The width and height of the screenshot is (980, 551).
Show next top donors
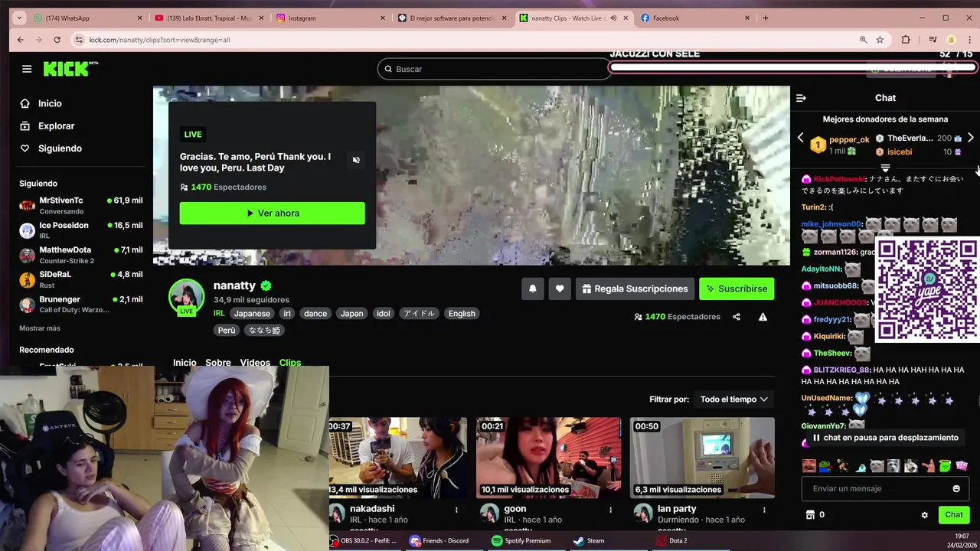[970, 138]
